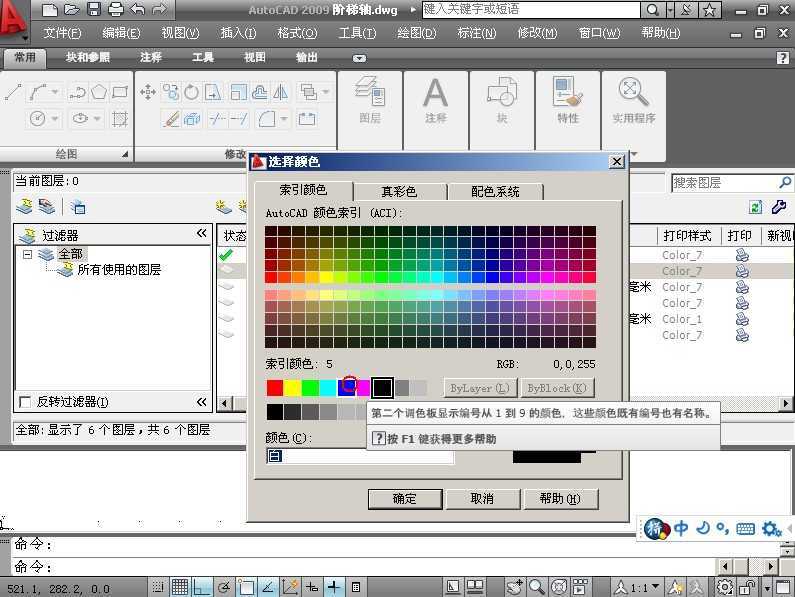
Task: Open the arc tool dropdown arrow
Action: click(55, 92)
